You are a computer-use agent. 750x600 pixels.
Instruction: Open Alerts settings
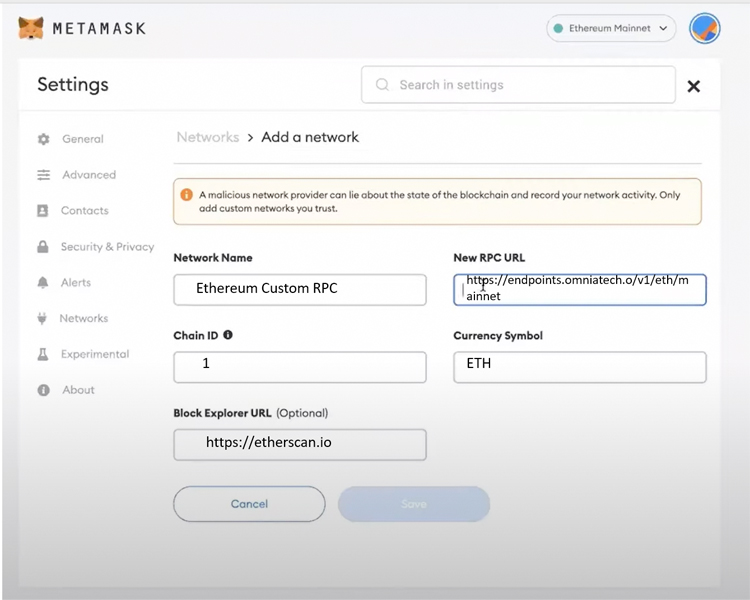tap(76, 282)
